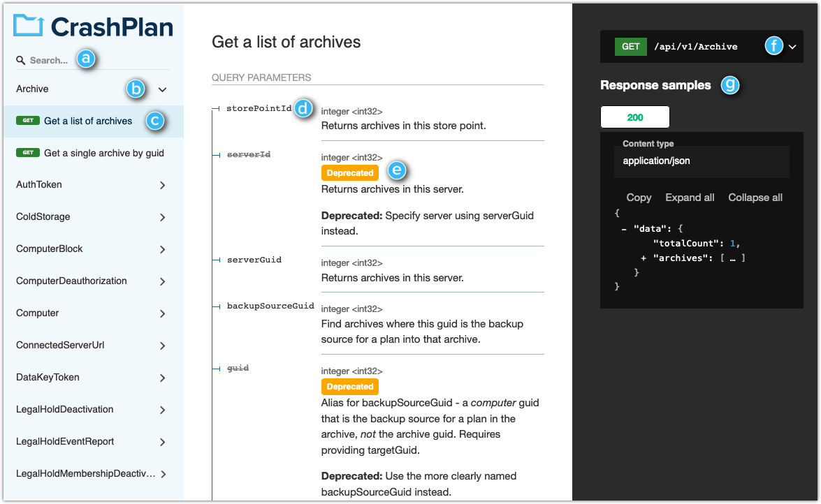821x504 pixels.
Task: Expand the /api/v1/Archive endpoint dropdown arrow
Action: pos(792,47)
